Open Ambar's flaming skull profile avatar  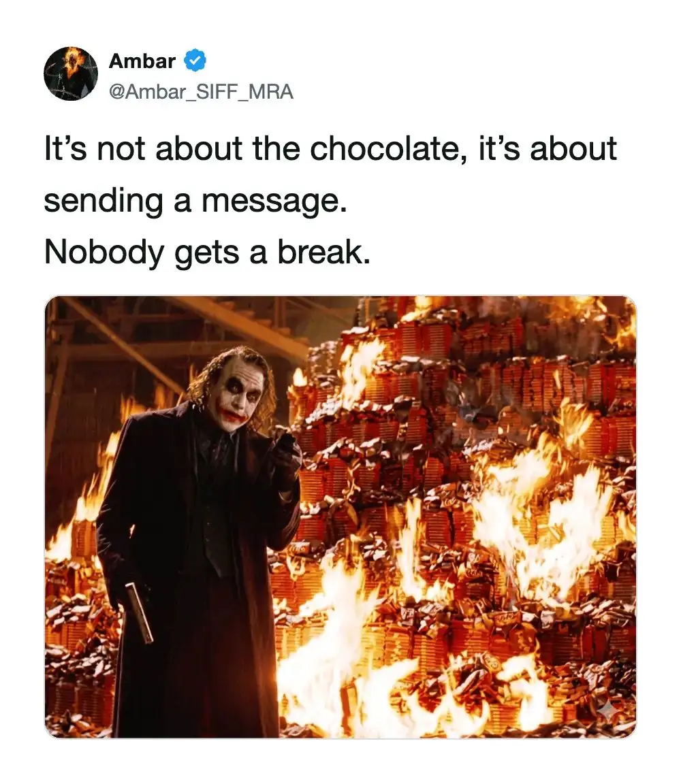(71, 74)
